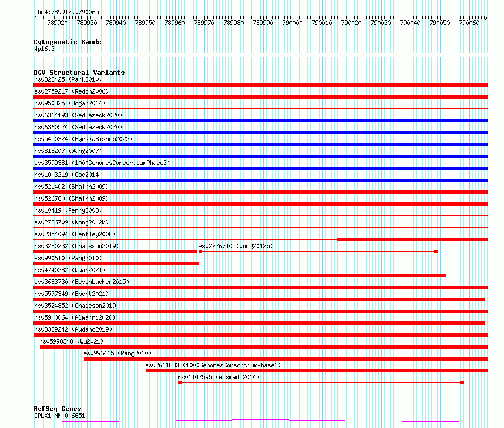
Task: Select nsv950325 (Dogan2014) variant label
Action: click(x=70, y=103)
